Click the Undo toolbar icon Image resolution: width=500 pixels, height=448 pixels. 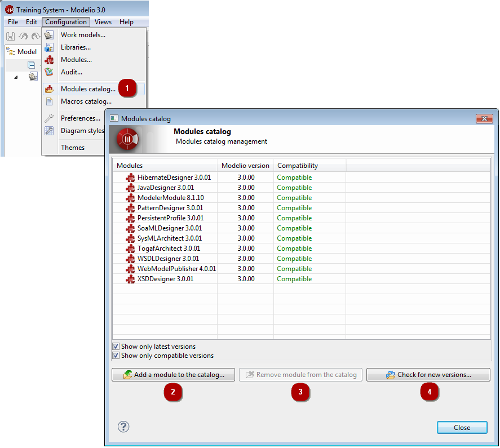tap(23, 37)
